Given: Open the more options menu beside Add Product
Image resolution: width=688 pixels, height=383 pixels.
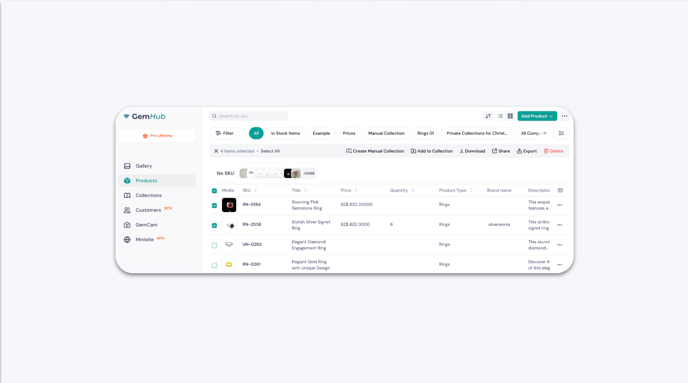Looking at the screenshot, I should [564, 116].
